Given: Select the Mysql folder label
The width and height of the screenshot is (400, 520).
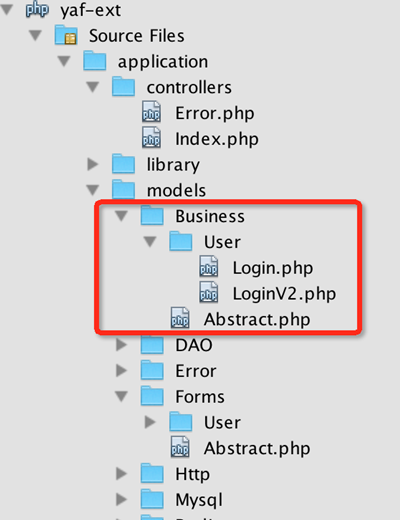Looking at the screenshot, I should click(x=199, y=500).
